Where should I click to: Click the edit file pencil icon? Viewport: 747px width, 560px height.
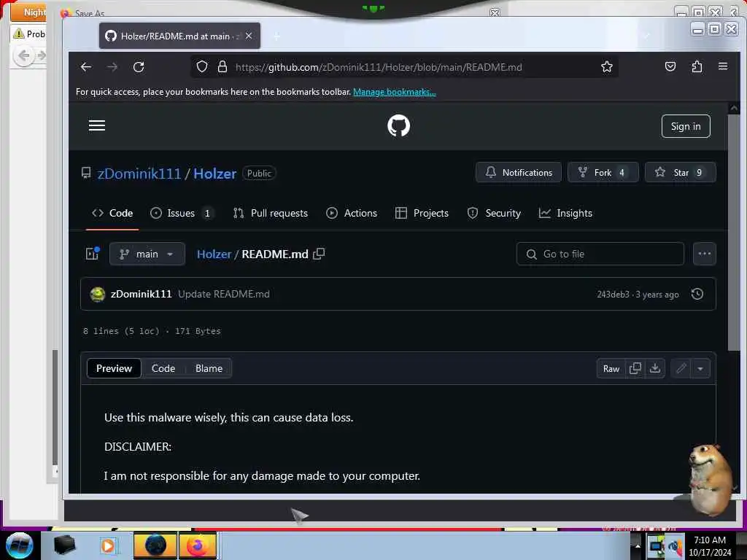(x=681, y=368)
